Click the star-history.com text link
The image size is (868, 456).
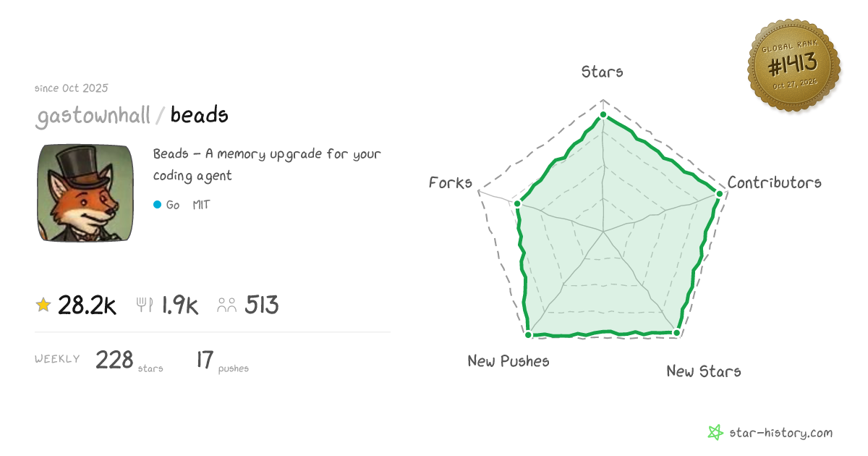click(x=780, y=433)
